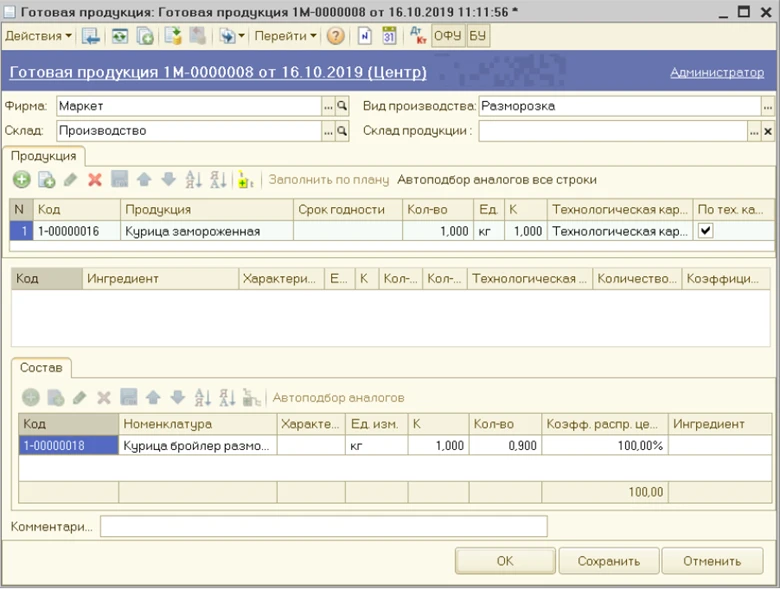Expand the Перейти dropdown menu
This screenshot has height=589, width=780.
(285, 36)
